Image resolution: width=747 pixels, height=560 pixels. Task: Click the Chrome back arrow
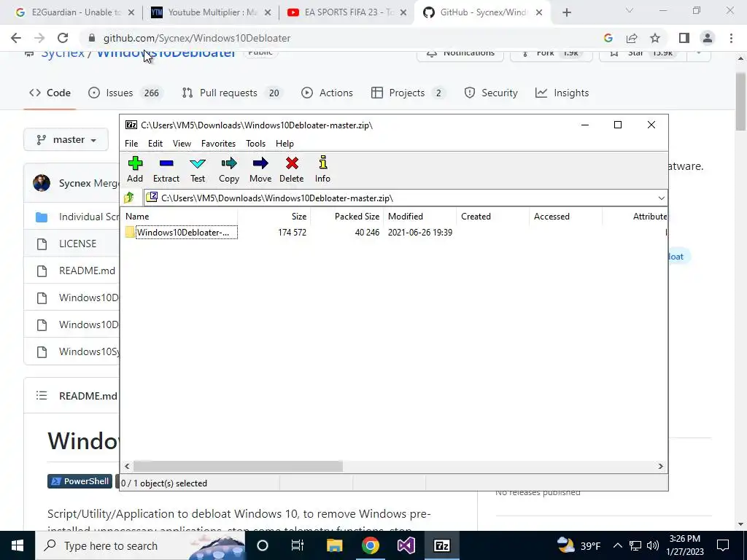[x=16, y=38]
